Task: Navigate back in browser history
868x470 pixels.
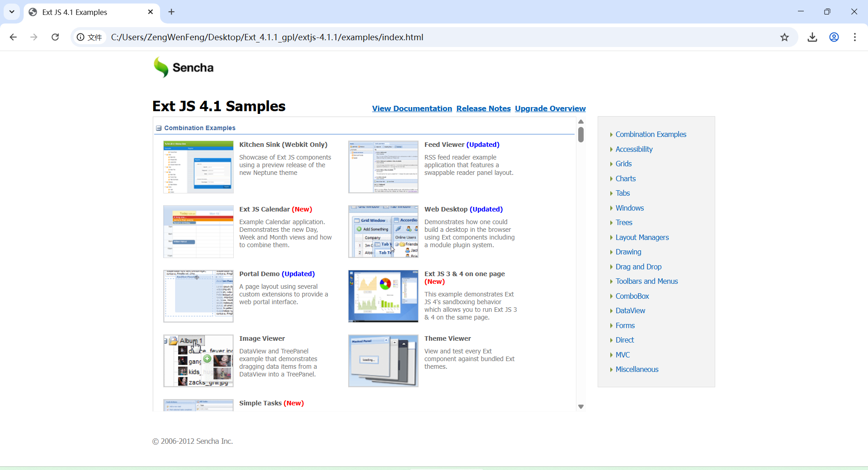Action: pyautogui.click(x=13, y=37)
